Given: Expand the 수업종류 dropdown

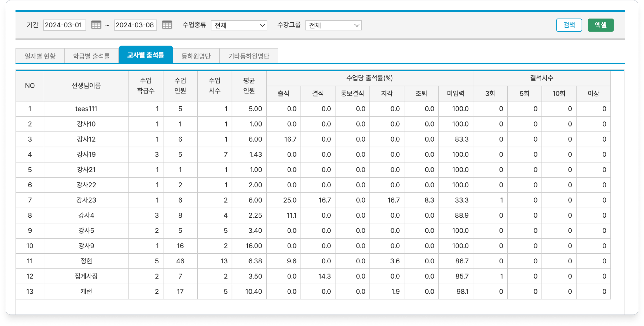Looking at the screenshot, I should point(239,25).
